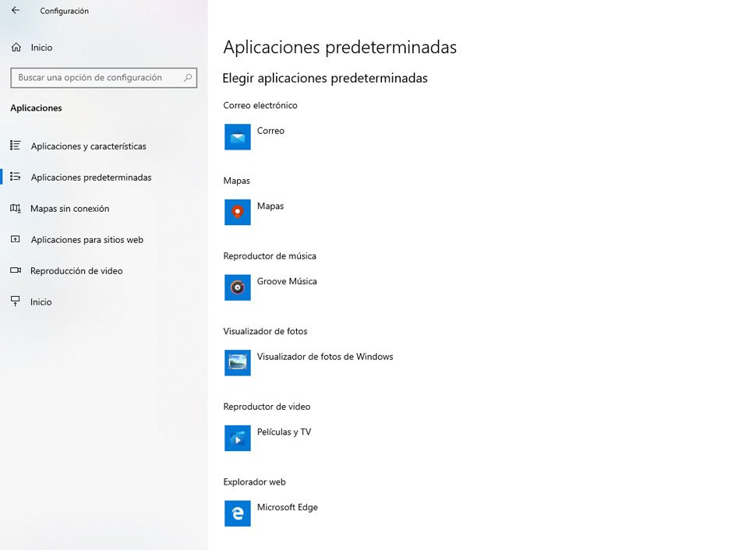Open Inicio home icon at top
Screen dimensions: 756x550
[16, 48]
